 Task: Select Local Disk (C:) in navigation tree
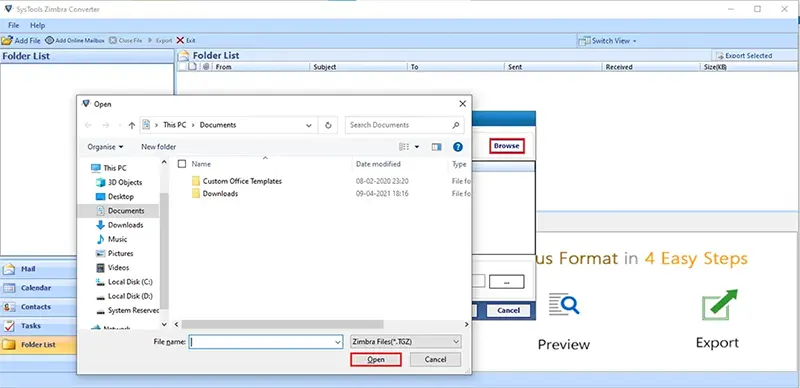coord(130,282)
